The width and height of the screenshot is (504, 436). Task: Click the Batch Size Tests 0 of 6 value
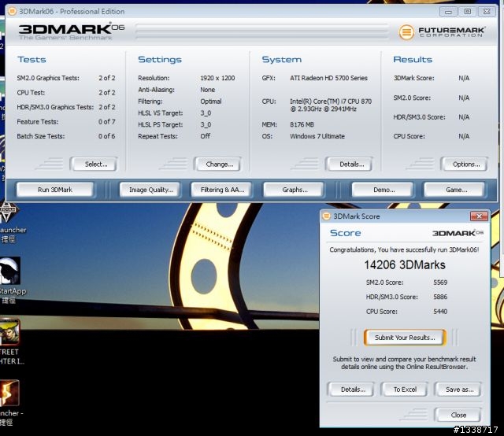(x=107, y=136)
